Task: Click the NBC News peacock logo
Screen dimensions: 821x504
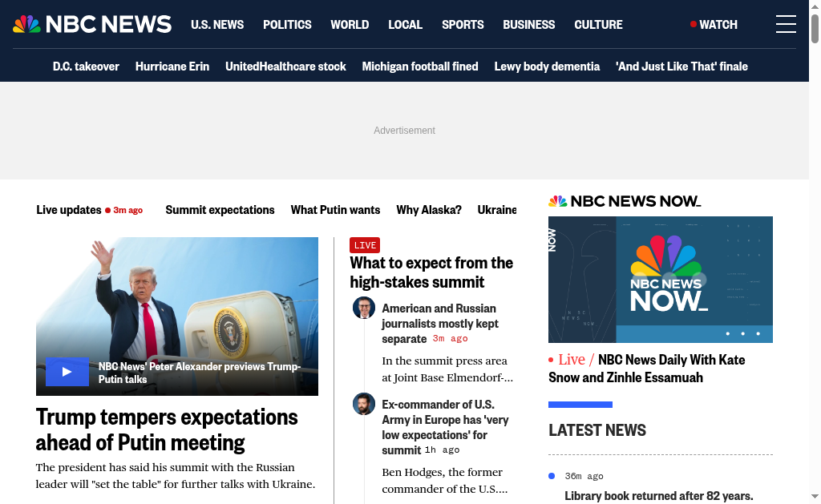Action: 92,24
